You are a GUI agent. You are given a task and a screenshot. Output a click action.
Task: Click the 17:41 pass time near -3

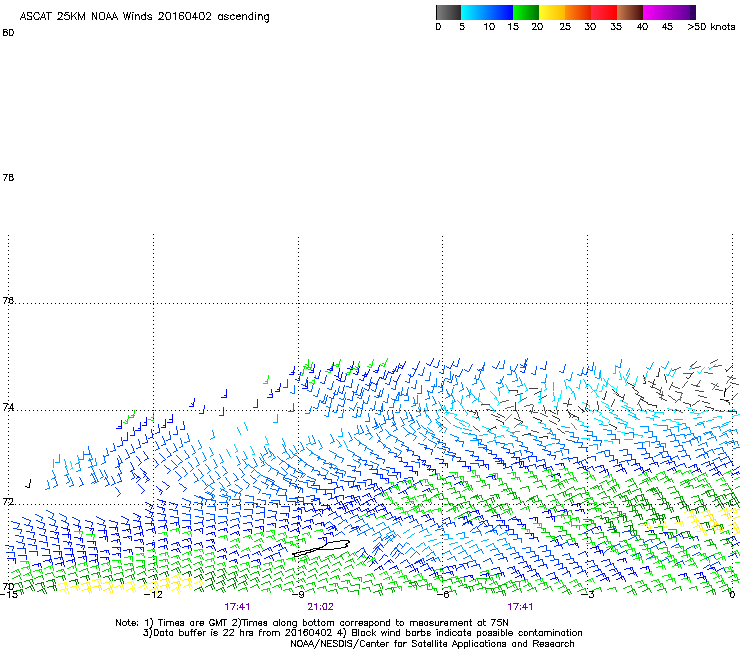(521, 607)
